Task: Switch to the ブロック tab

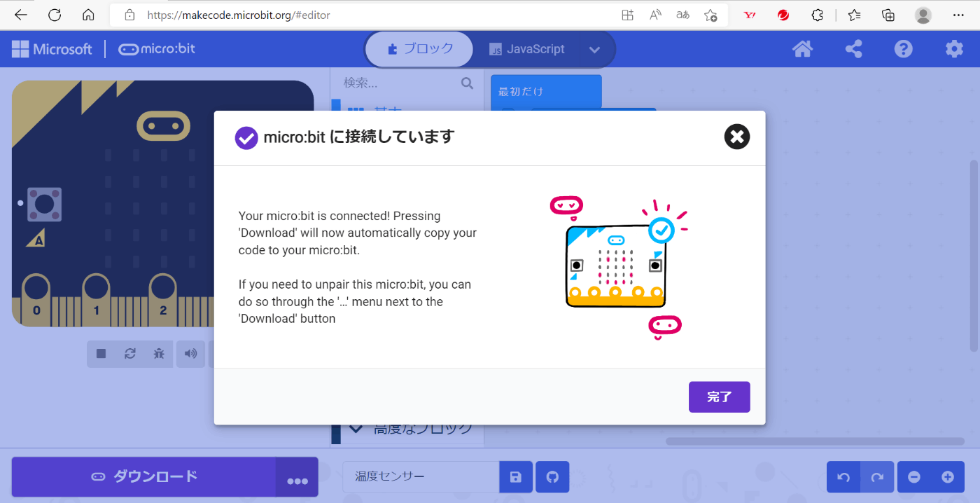Action: 419,49
